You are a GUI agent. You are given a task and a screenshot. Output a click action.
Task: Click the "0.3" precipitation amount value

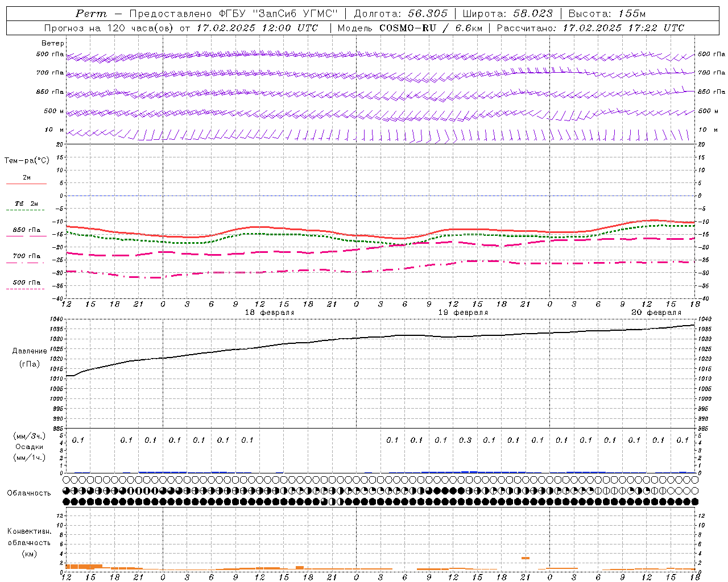point(465,440)
